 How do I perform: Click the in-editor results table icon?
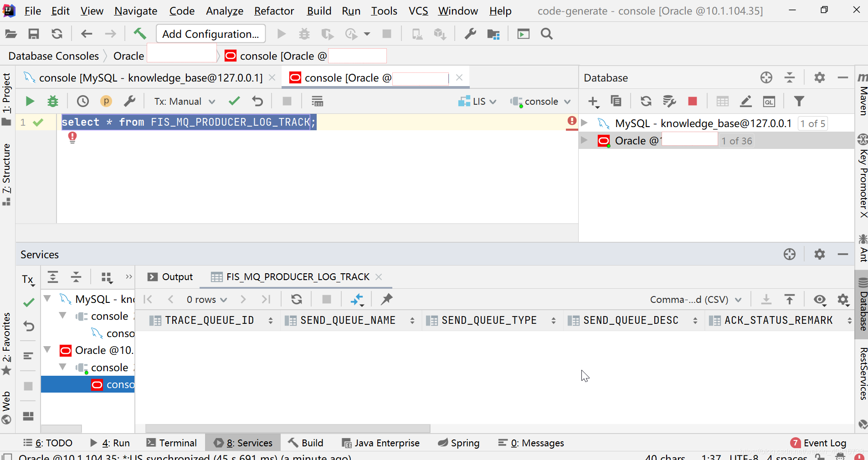coord(317,101)
